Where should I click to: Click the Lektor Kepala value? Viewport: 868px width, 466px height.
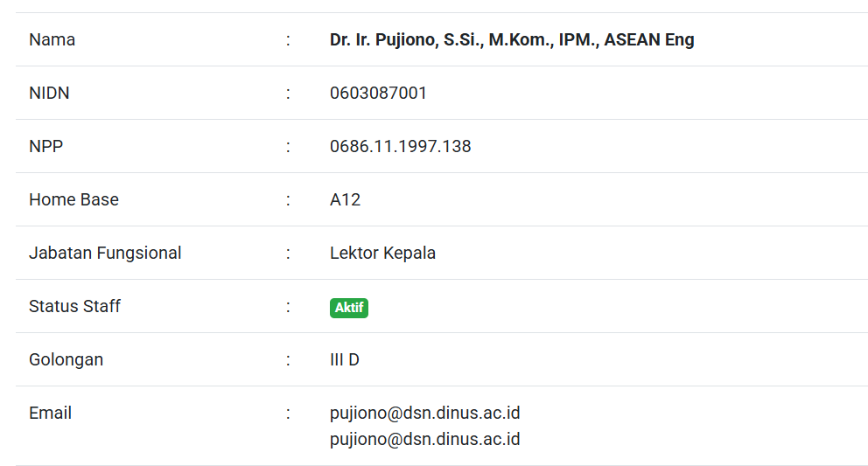tap(382, 253)
